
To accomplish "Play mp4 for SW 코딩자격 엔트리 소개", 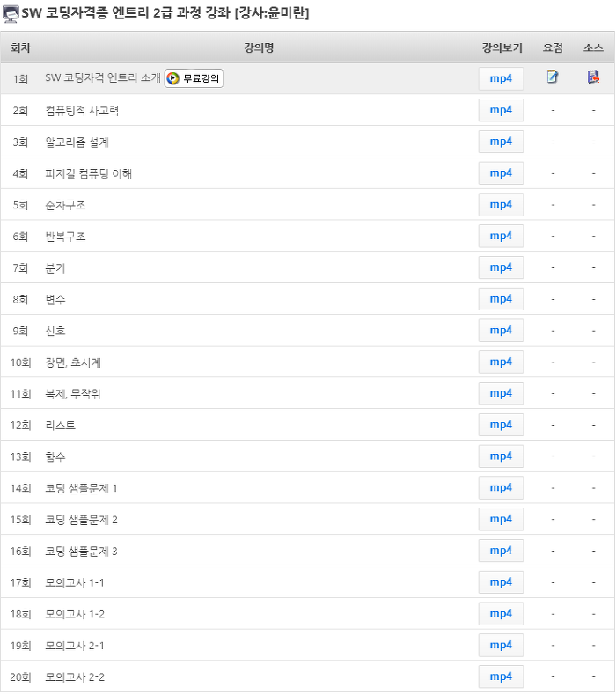I will [501, 79].
